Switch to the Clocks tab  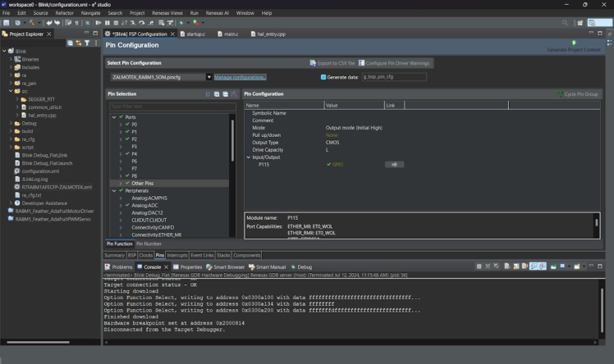145,255
